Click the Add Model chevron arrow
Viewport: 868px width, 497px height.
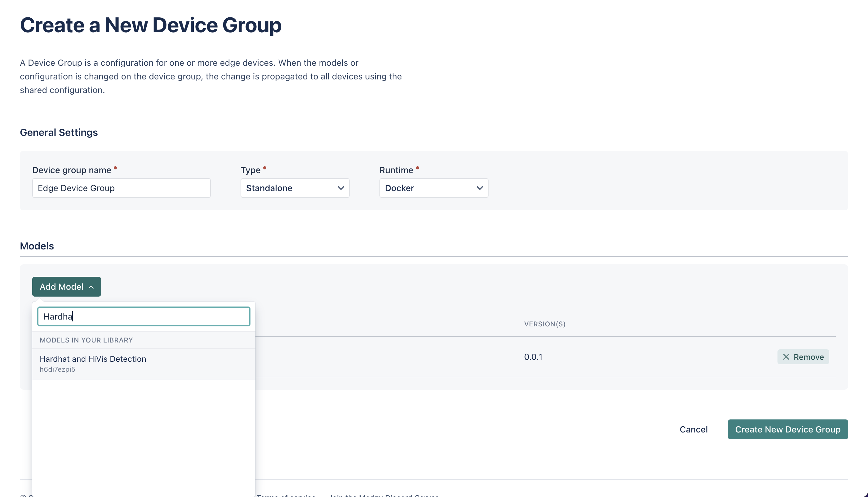[91, 287]
